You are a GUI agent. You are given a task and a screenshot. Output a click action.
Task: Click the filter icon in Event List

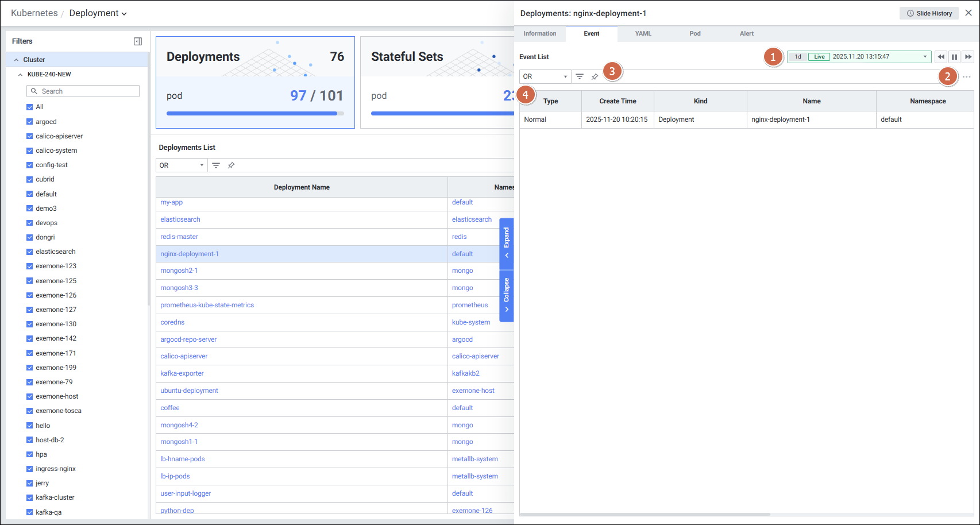[x=580, y=76]
